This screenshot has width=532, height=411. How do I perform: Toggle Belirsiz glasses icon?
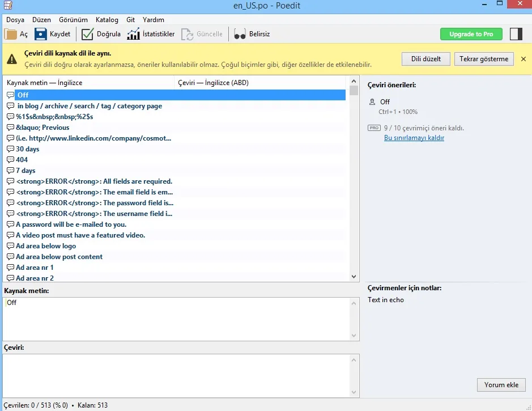(240, 34)
